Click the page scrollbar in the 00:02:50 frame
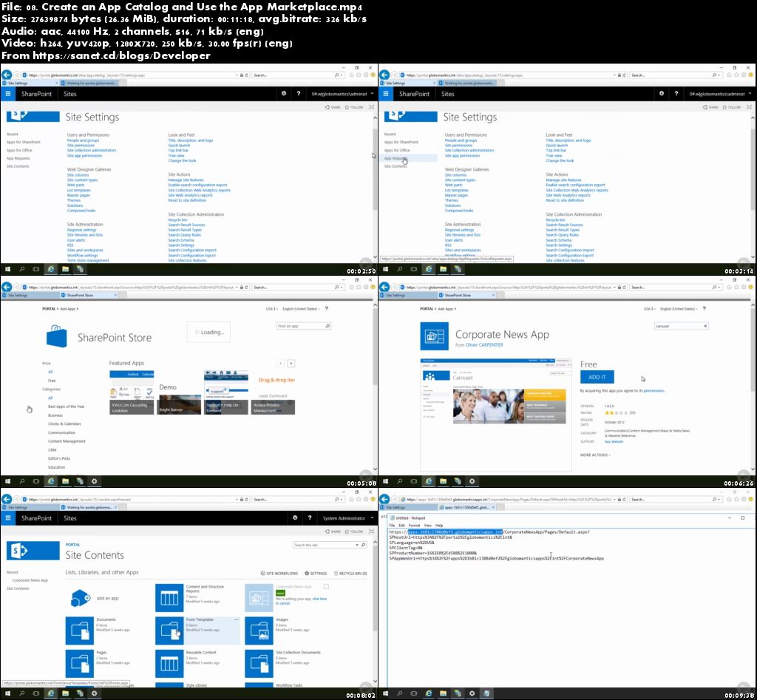The height and width of the screenshot is (700, 757). (x=375, y=169)
